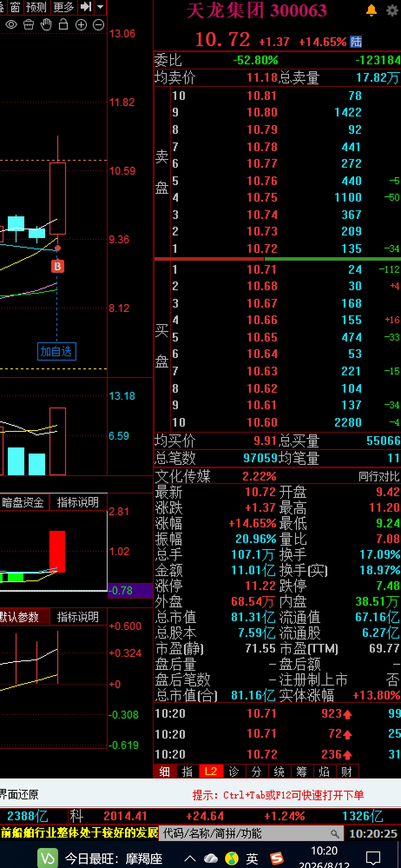Viewport: 401px width, 868px height.
Task: Select the 分 tab at panel bottom
Action: click(256, 771)
